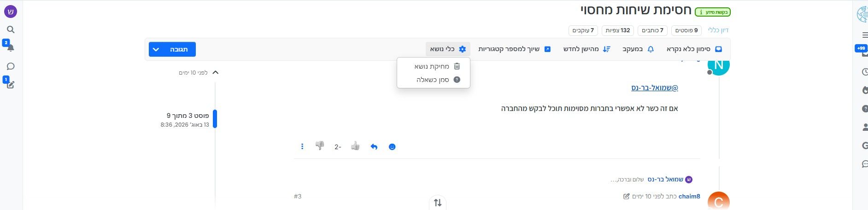Collapse the timeline chevron near לפני 10 ימים
868x210 pixels.
pyautogui.click(x=215, y=72)
